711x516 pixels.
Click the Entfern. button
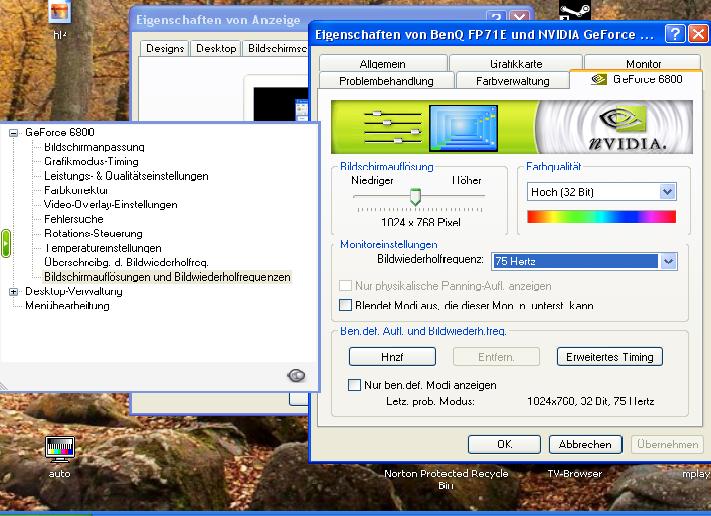coord(496,357)
